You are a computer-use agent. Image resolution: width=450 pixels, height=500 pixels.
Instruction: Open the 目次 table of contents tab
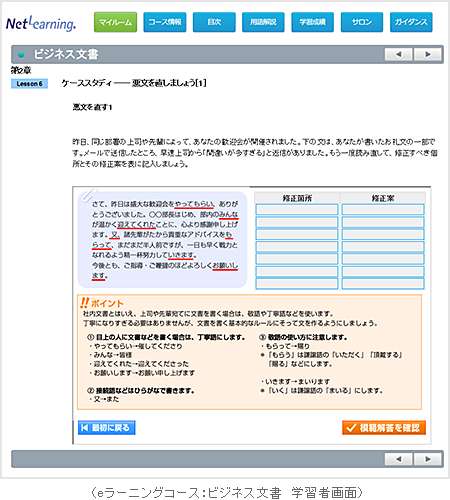pos(214,22)
